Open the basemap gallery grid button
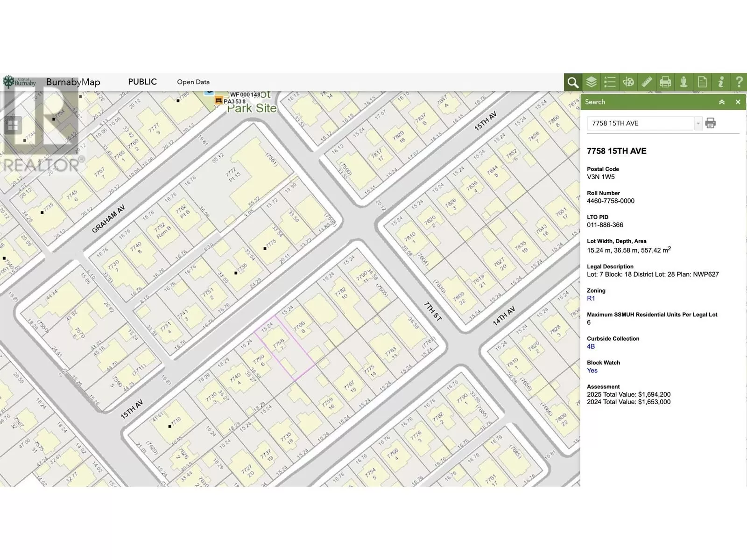 tap(13, 125)
